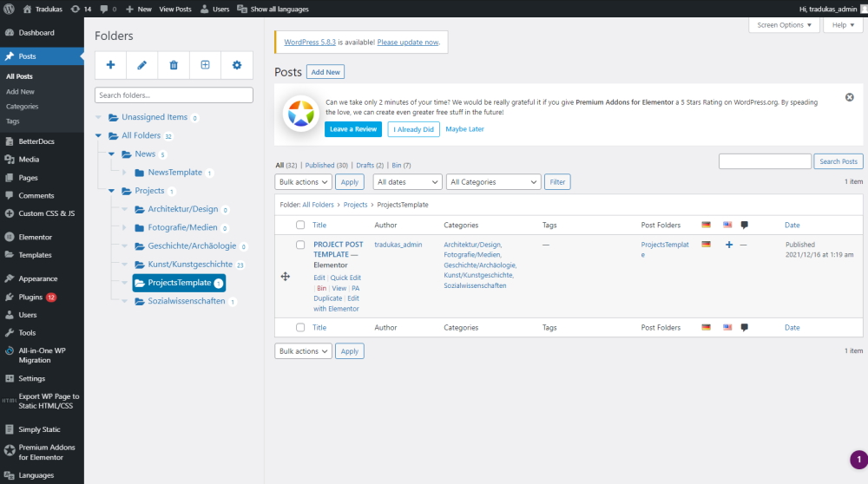Click I Already Did button
The width and height of the screenshot is (868, 484).
tap(413, 129)
